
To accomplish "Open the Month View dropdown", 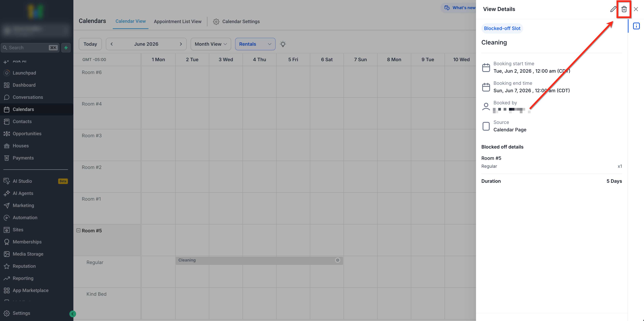I will [211, 44].
